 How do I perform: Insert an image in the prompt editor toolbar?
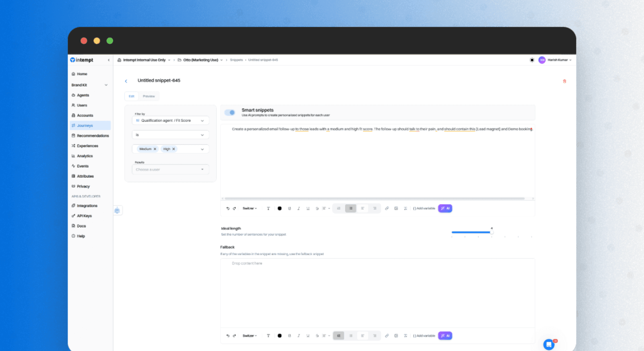coord(396,208)
